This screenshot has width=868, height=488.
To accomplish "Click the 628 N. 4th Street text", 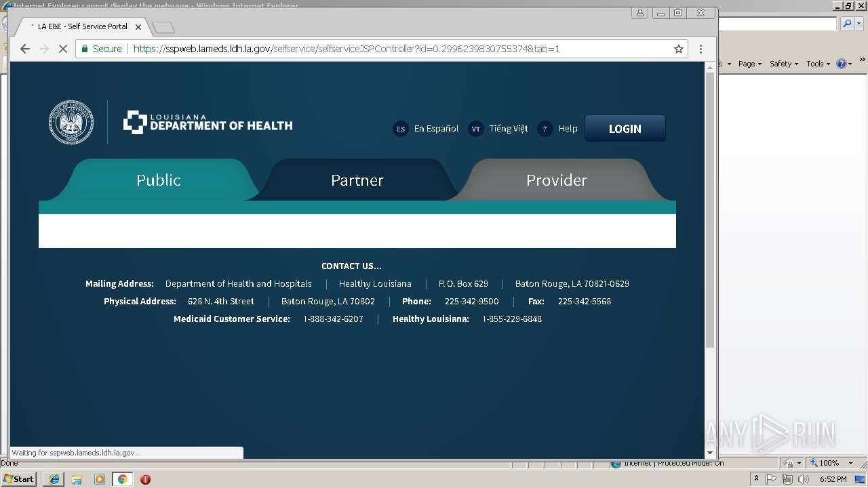I will click(x=221, y=302).
